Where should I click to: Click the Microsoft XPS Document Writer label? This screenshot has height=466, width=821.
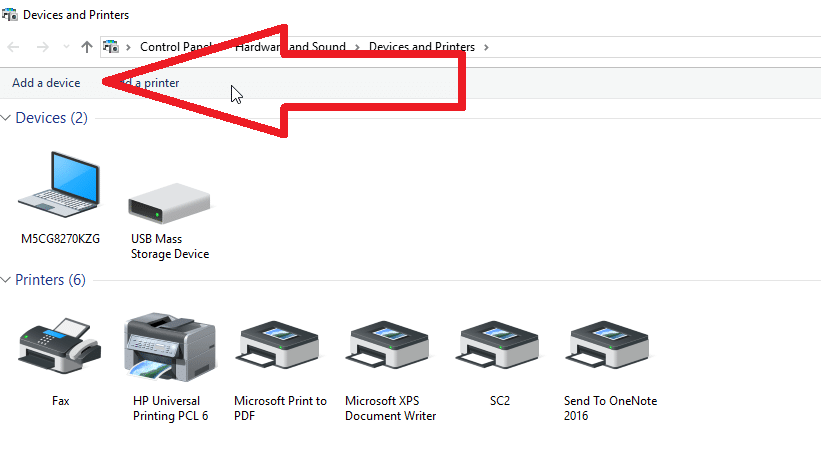[390, 408]
